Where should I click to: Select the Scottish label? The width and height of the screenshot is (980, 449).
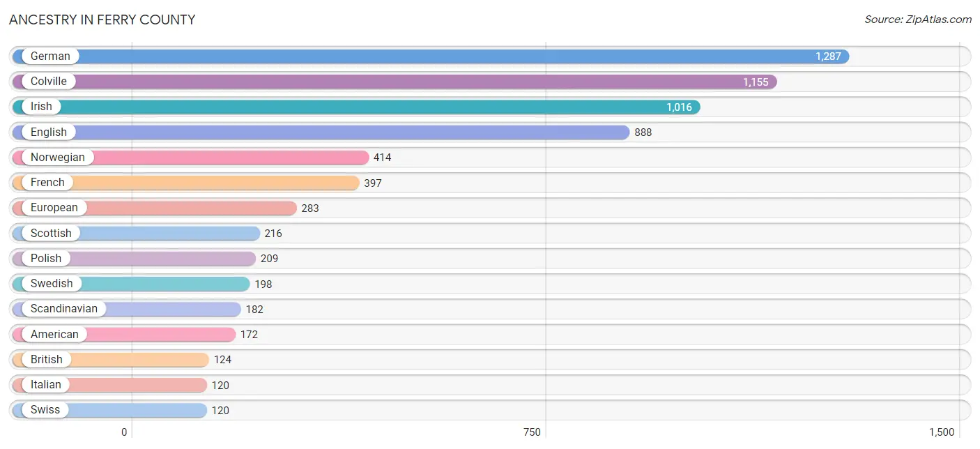click(51, 234)
